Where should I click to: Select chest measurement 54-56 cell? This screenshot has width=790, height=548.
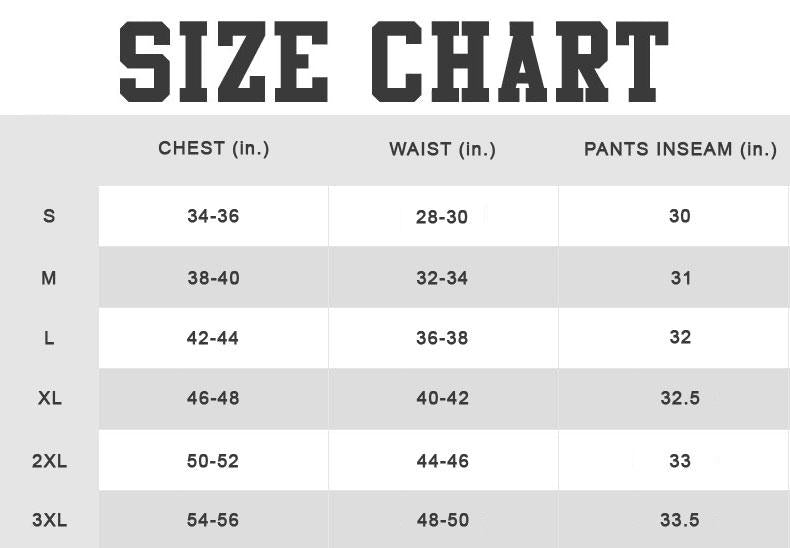coord(213,520)
